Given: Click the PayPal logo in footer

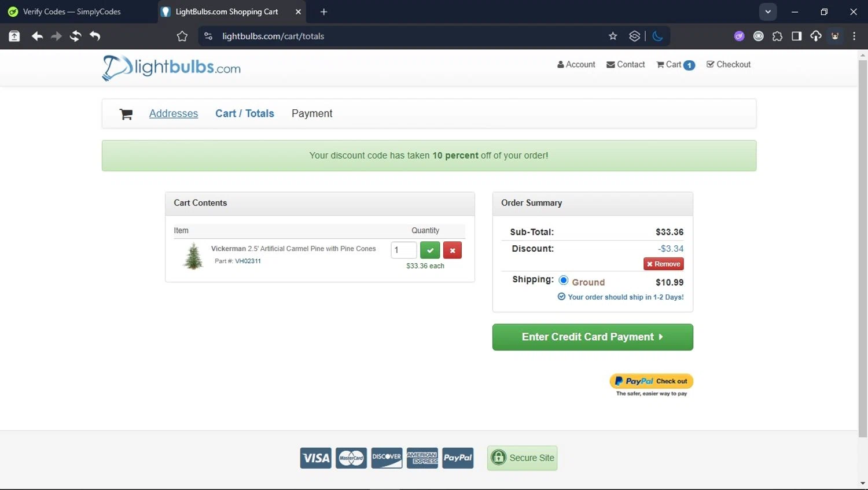Looking at the screenshot, I should coord(458,458).
